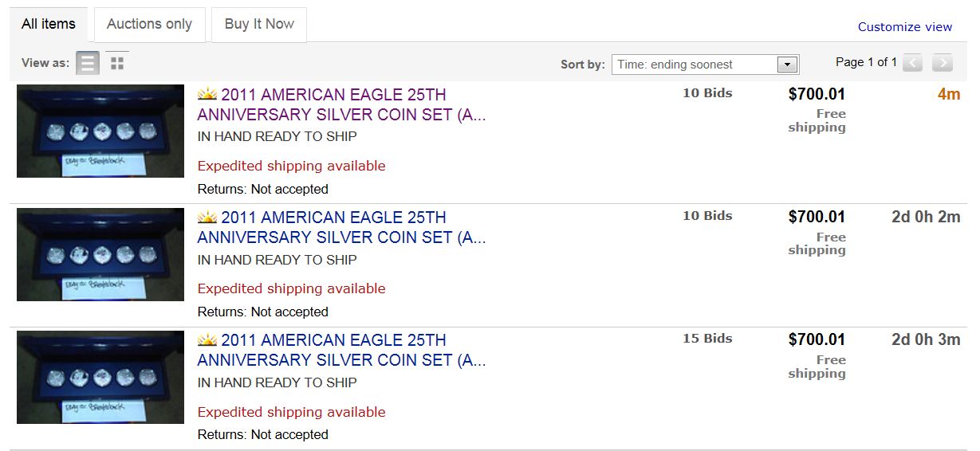Switch to Auctions only tab
Viewport: 980px width, 451px height.
tap(149, 24)
